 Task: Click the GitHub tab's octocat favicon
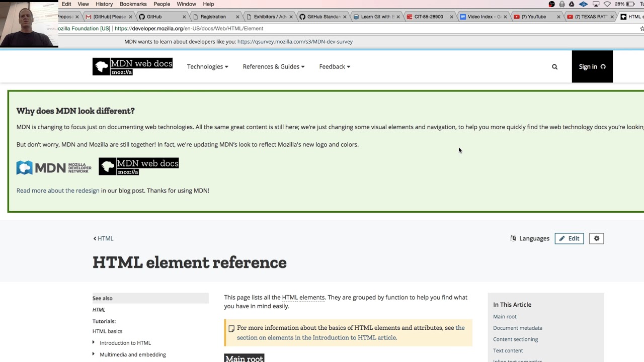(x=141, y=17)
